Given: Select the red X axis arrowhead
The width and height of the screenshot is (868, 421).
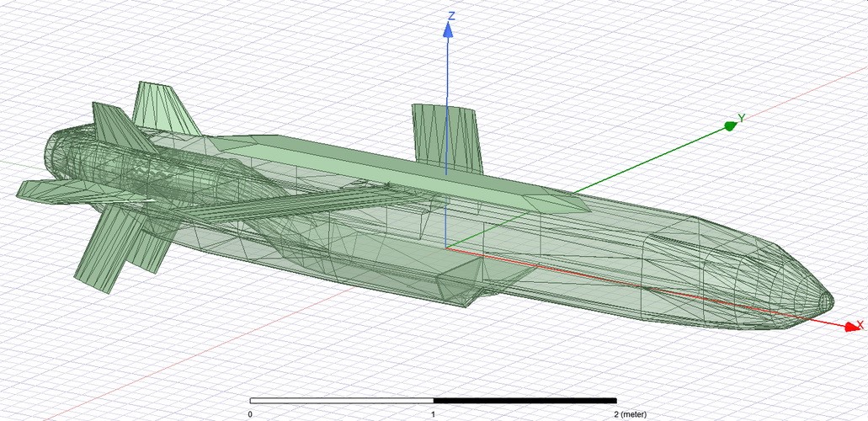Looking at the screenshot, I should point(848,326).
